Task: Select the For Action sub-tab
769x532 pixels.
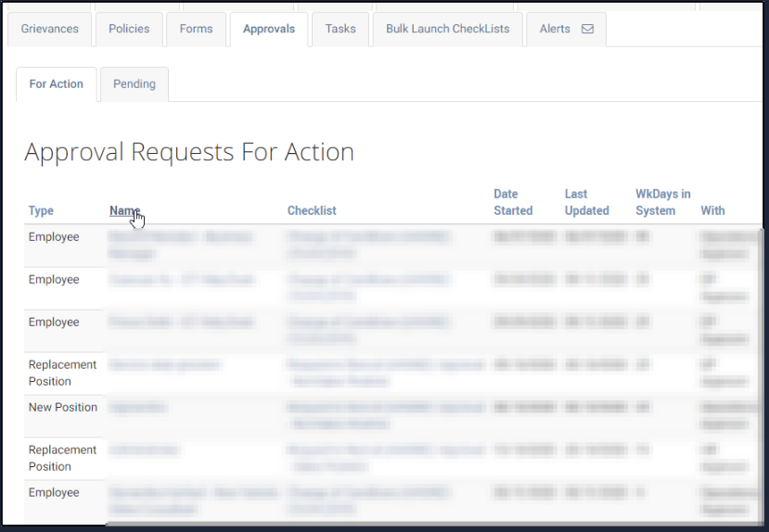Action: 57,84
